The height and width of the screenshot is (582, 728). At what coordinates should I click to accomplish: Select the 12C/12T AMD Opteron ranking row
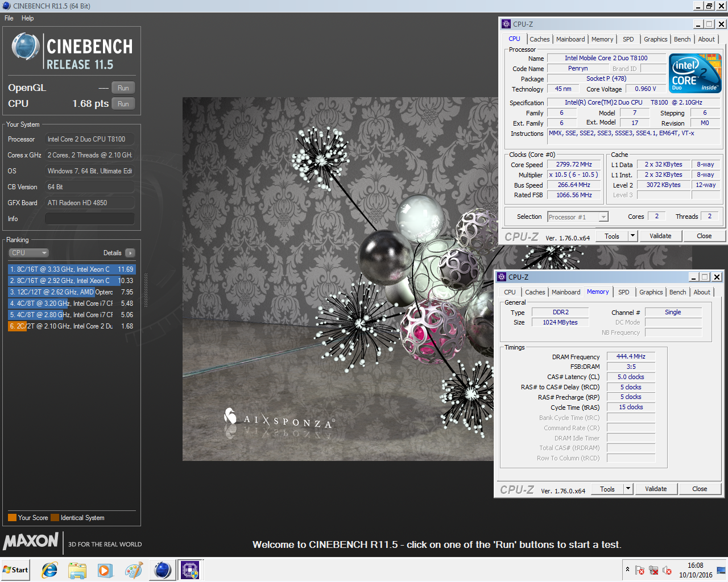(x=72, y=292)
